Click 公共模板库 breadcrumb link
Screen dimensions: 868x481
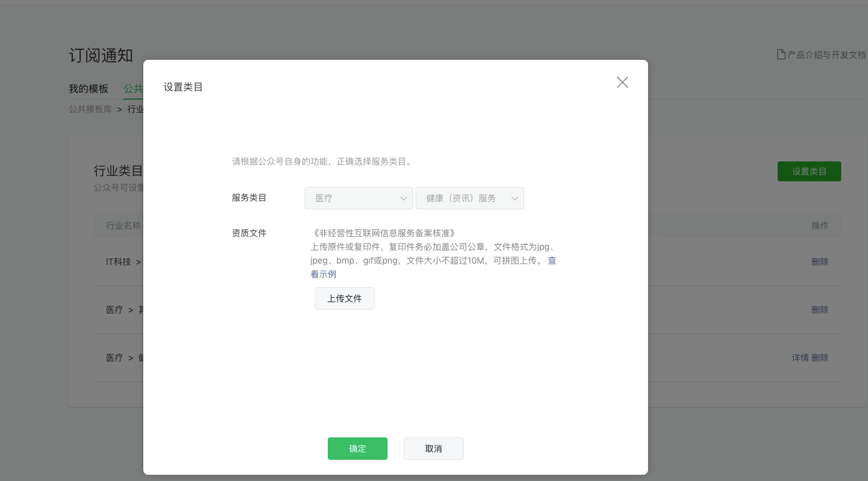tap(90, 109)
